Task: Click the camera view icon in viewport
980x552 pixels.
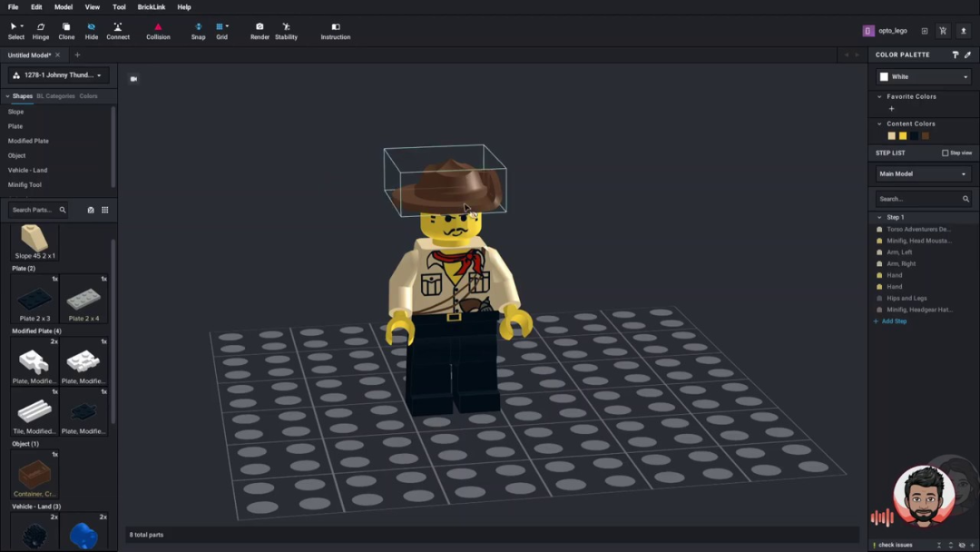Action: pos(133,79)
